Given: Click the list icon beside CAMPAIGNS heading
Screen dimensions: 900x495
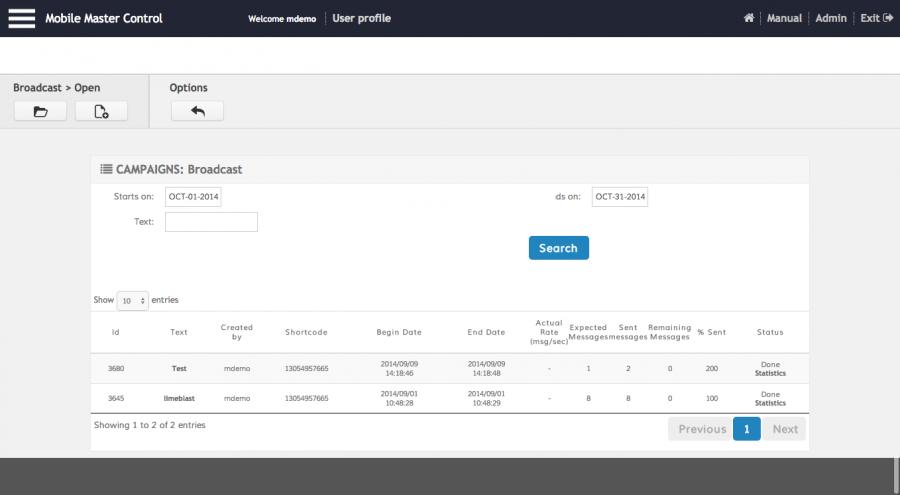Looking at the screenshot, I should pos(106,169).
